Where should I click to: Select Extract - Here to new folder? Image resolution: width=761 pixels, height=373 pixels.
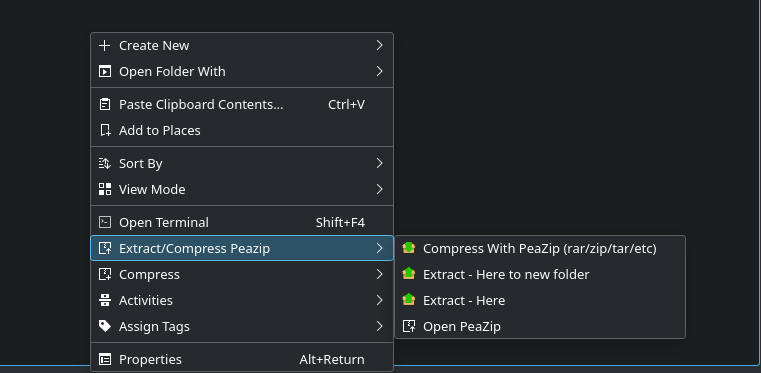tap(540, 275)
